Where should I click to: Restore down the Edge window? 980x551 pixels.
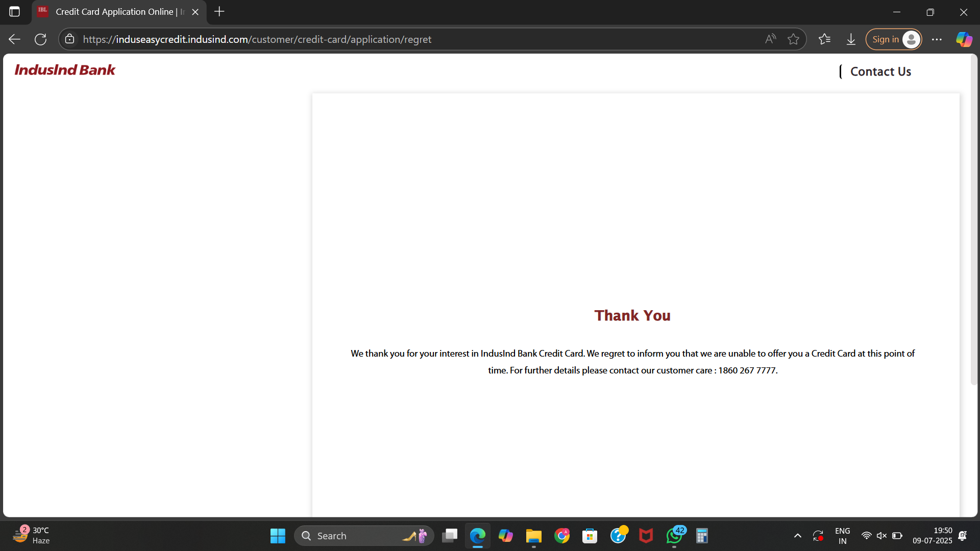tap(930, 12)
